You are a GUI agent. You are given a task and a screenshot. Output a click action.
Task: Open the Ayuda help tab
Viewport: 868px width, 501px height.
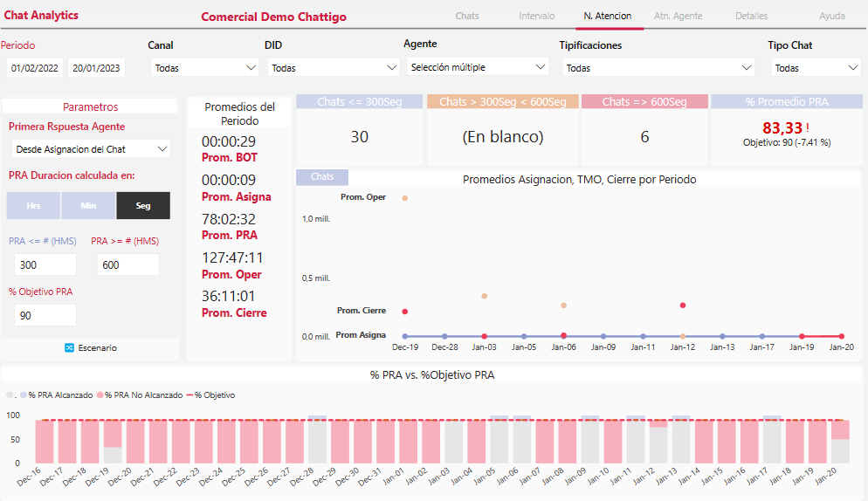tap(831, 16)
